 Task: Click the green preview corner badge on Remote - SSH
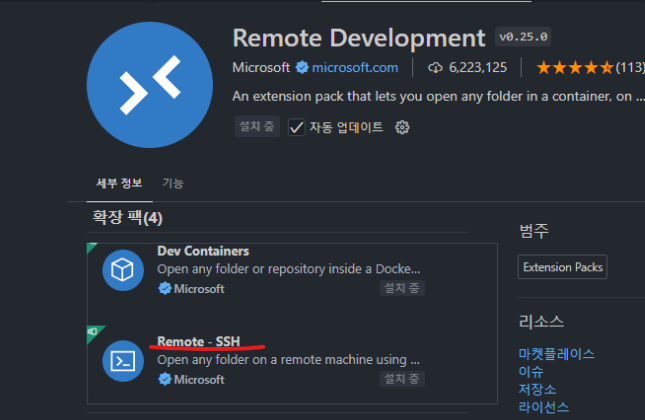[93, 332]
